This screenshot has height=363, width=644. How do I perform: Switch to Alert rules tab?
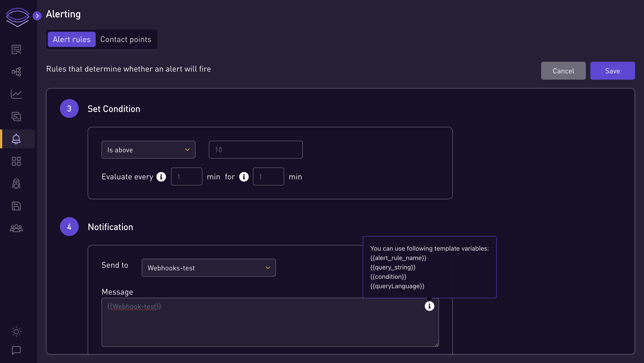click(x=72, y=39)
